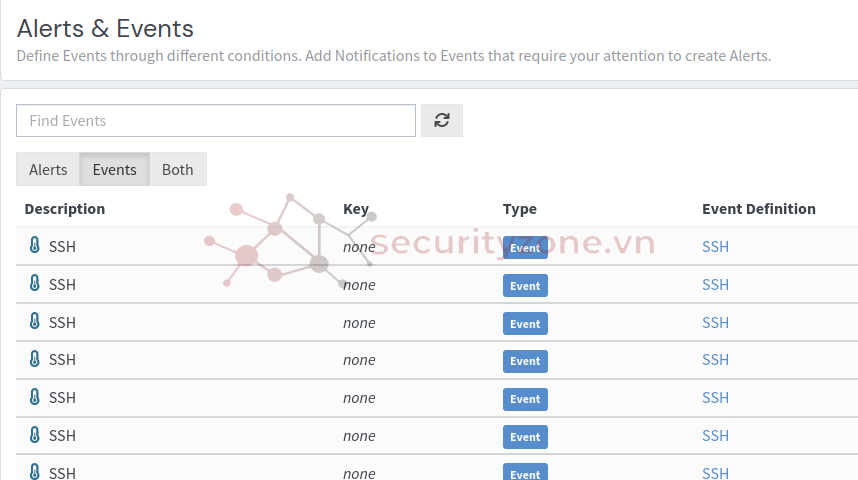The image size is (858, 480).
Task: Expand first SSH event row description
Action: click(x=62, y=247)
